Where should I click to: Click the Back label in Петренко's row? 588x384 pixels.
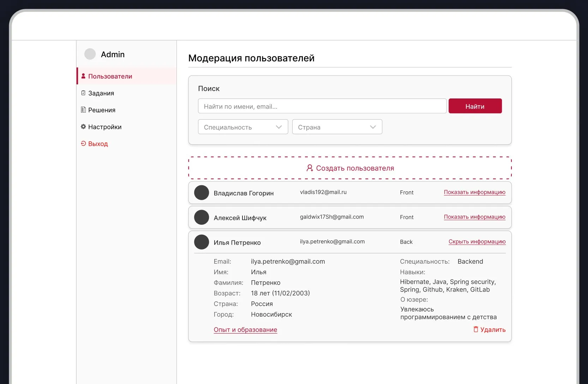pyautogui.click(x=406, y=242)
